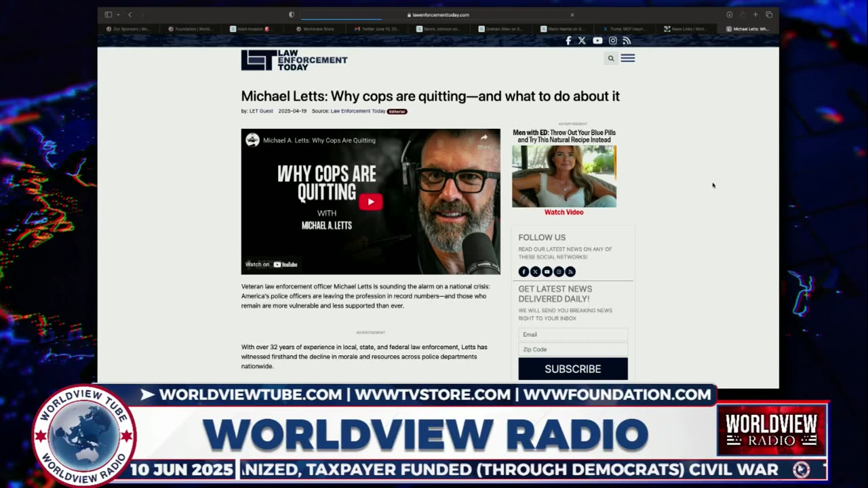
Task: Click the Watch Video ad link
Action: pos(564,212)
